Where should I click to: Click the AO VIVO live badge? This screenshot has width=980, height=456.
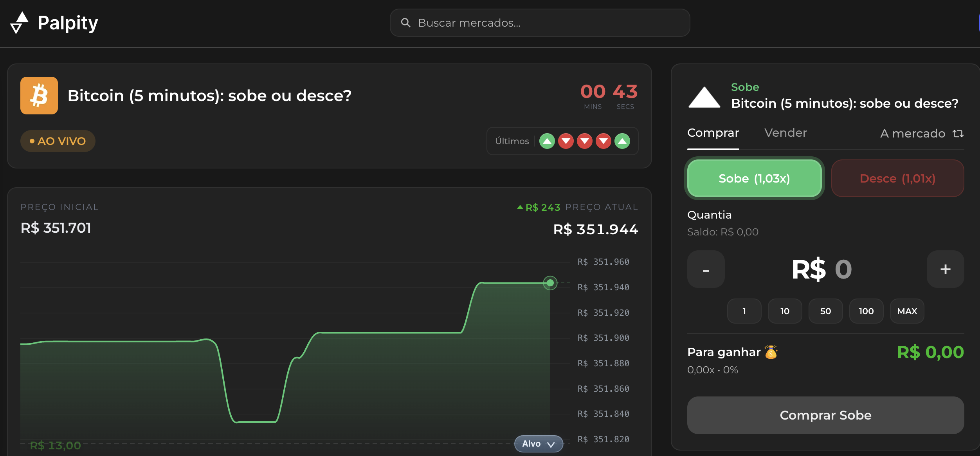point(58,141)
